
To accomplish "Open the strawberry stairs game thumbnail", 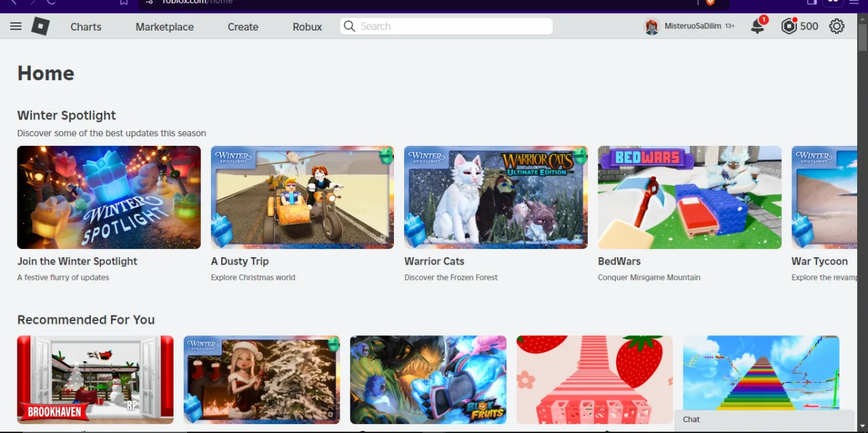I will pyautogui.click(x=595, y=380).
